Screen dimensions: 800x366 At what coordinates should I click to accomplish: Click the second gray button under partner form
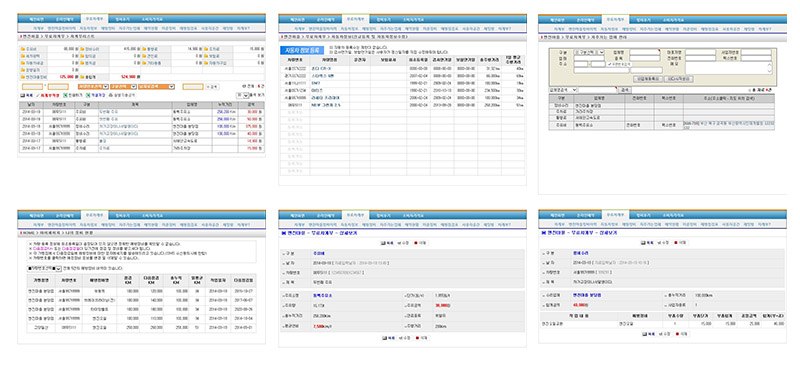[x=679, y=79]
